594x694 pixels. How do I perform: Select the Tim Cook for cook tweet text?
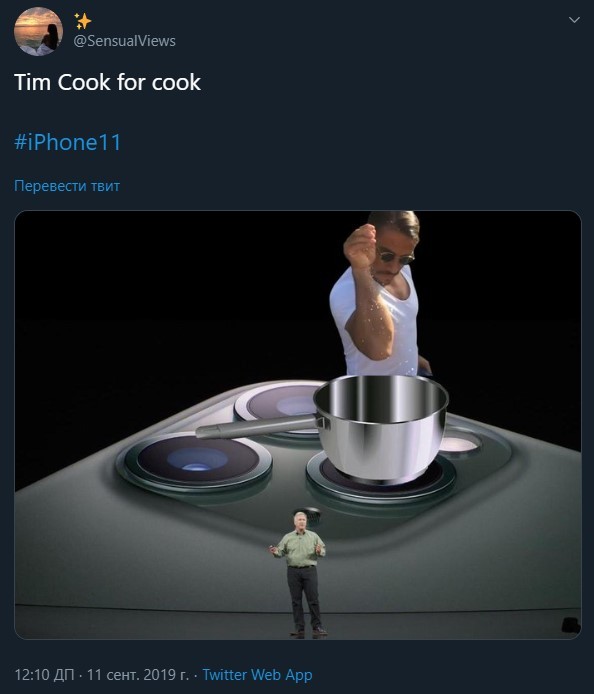coord(108,82)
